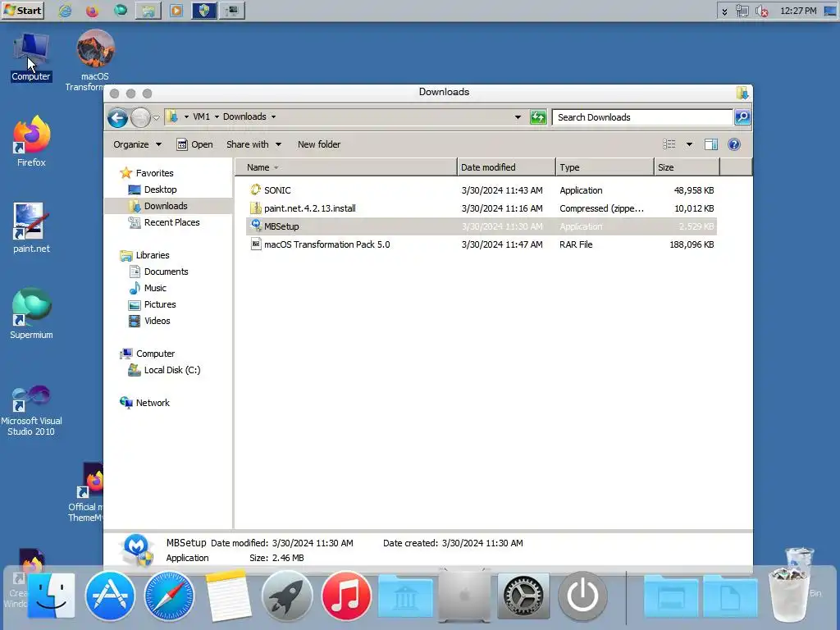This screenshot has width=840, height=630.
Task: Open Explorer help question mark
Action: 734,144
